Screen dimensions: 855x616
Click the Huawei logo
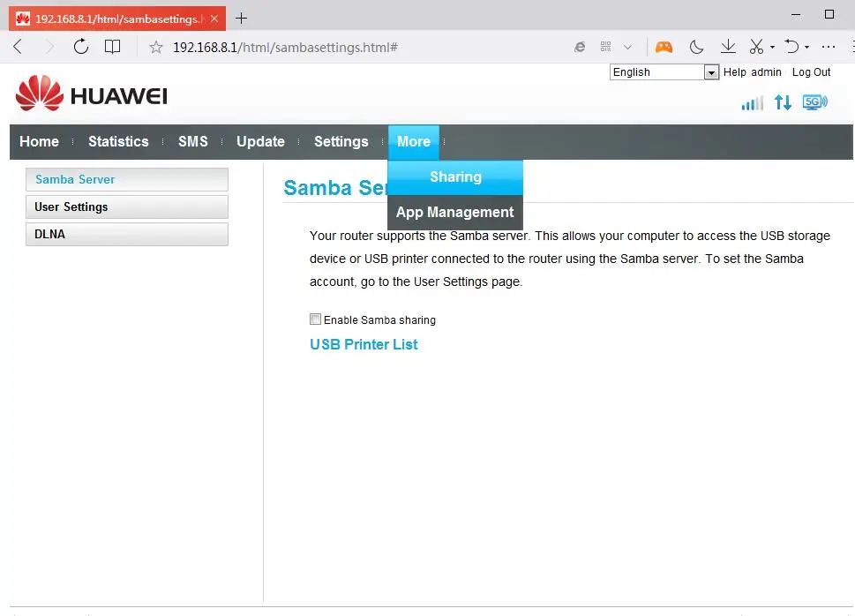pos(92,94)
